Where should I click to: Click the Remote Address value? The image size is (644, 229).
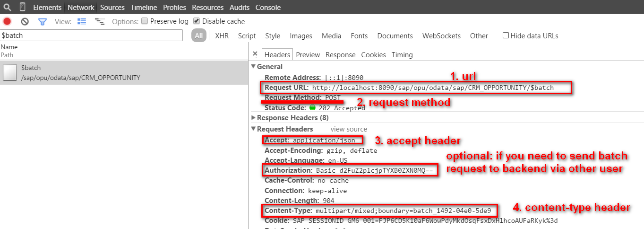tap(344, 78)
